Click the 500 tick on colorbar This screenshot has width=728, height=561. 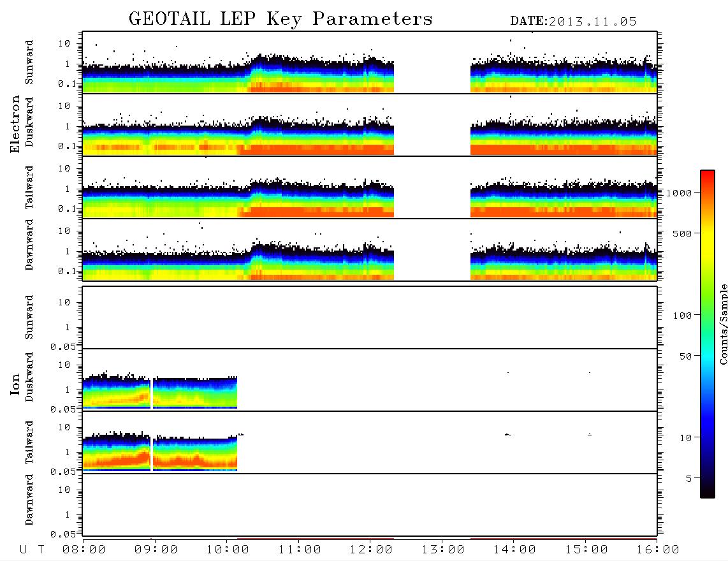pos(682,233)
